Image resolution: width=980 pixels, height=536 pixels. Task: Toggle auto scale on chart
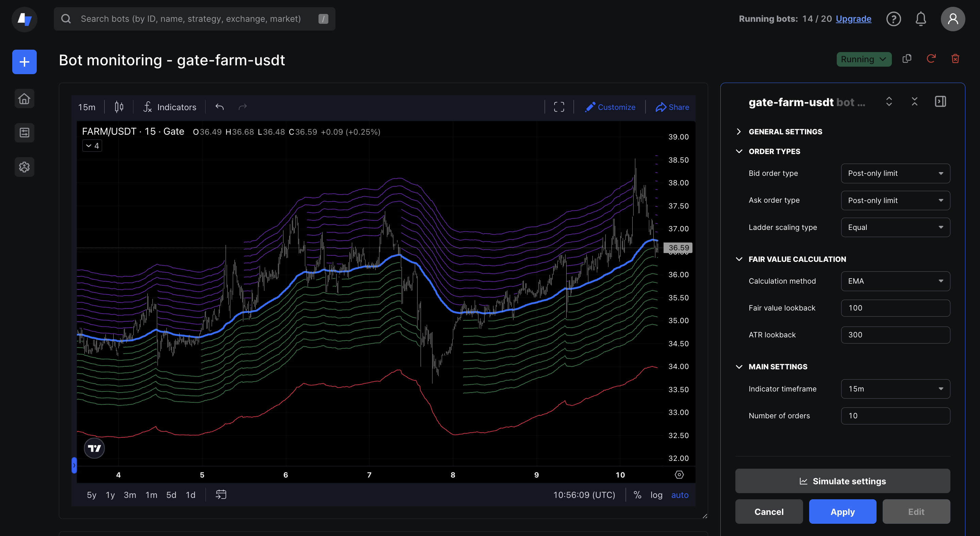(680, 495)
